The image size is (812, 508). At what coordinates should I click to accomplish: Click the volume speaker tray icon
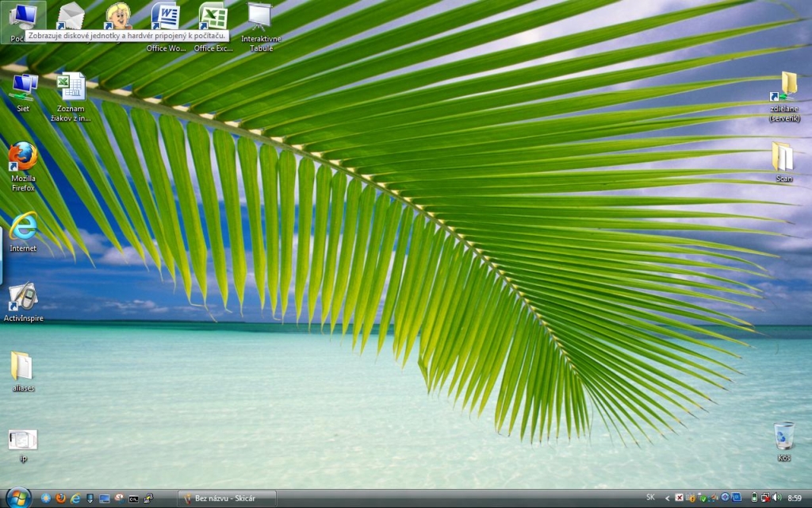[776, 498]
